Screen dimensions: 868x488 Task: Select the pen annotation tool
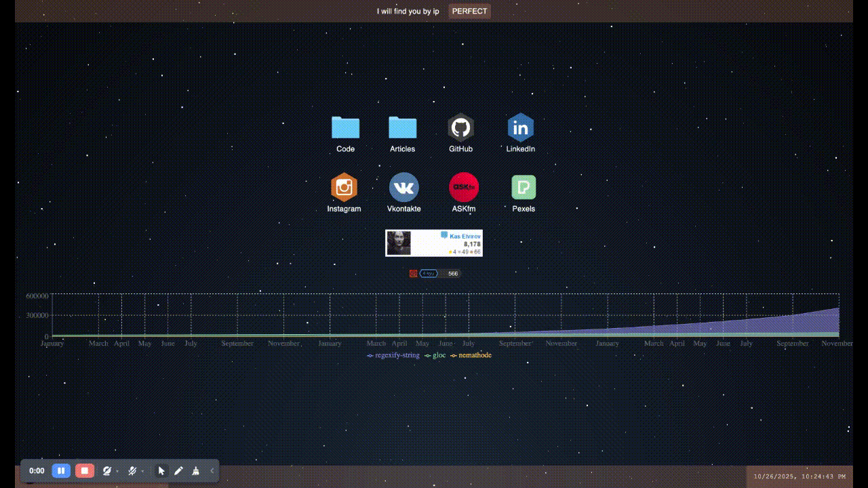point(178,470)
